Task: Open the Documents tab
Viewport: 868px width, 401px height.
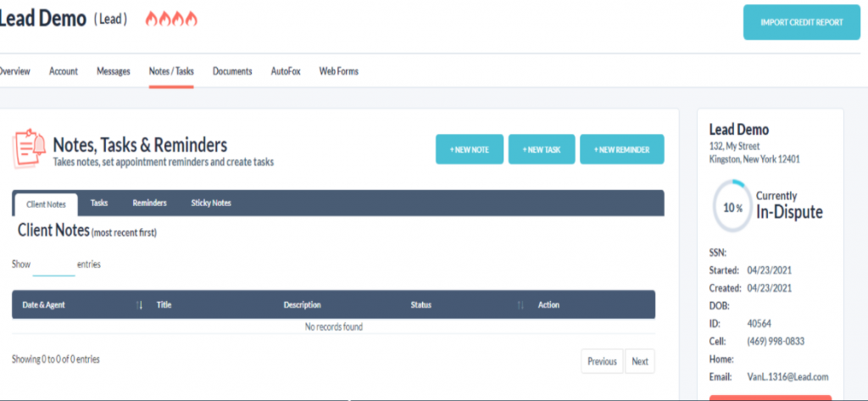Action: pyautogui.click(x=232, y=71)
